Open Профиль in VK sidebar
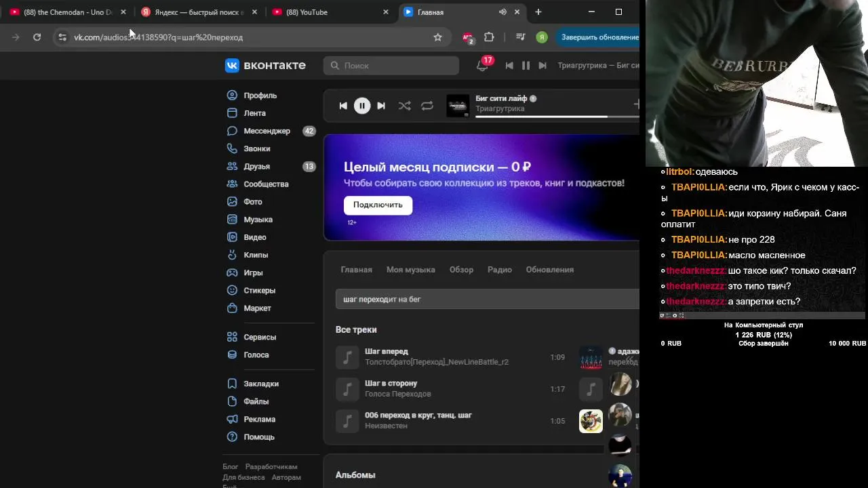 (x=252, y=96)
